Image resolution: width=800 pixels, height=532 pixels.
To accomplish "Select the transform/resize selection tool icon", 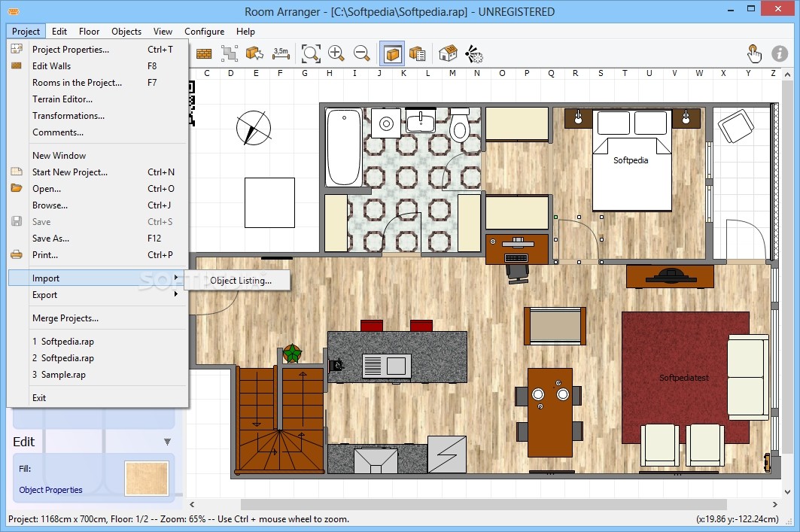I will click(230, 53).
